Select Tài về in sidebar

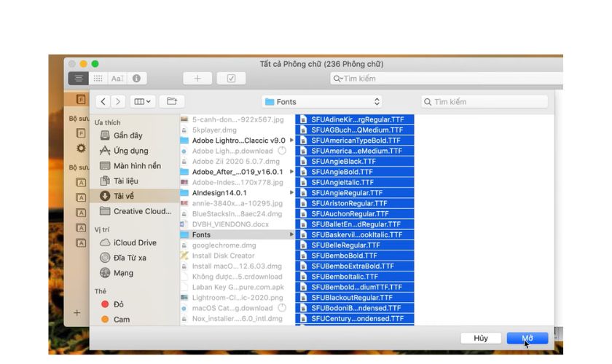[134, 196]
